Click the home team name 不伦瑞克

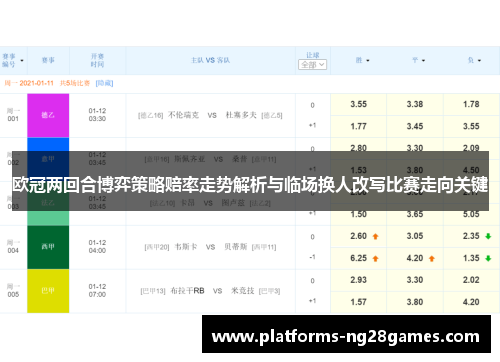point(183,115)
